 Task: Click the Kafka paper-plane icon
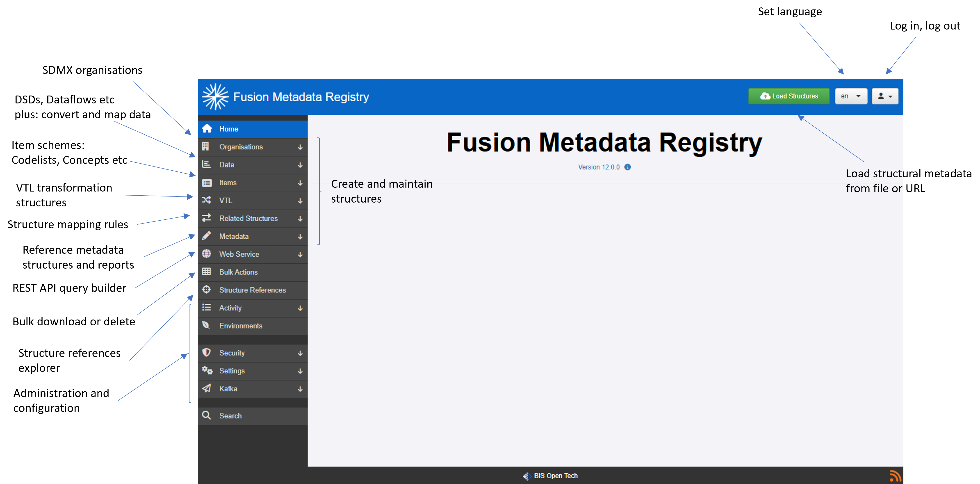[x=207, y=388]
